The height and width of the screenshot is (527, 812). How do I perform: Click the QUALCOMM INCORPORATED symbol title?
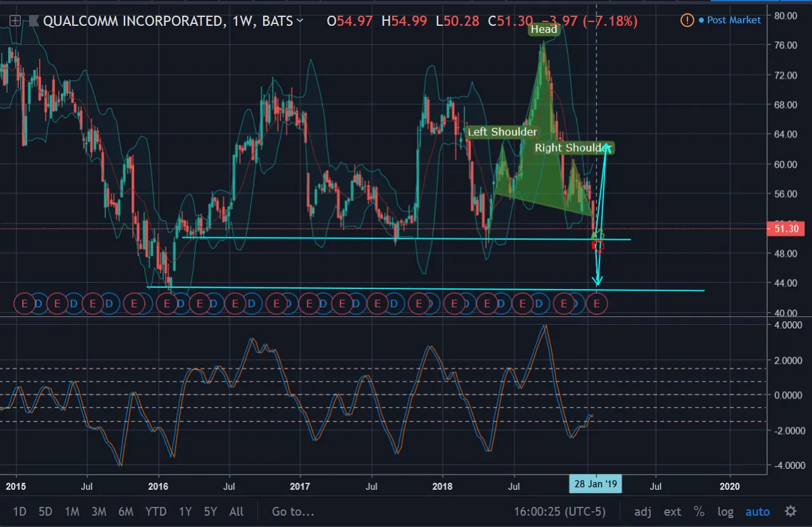click(133, 21)
